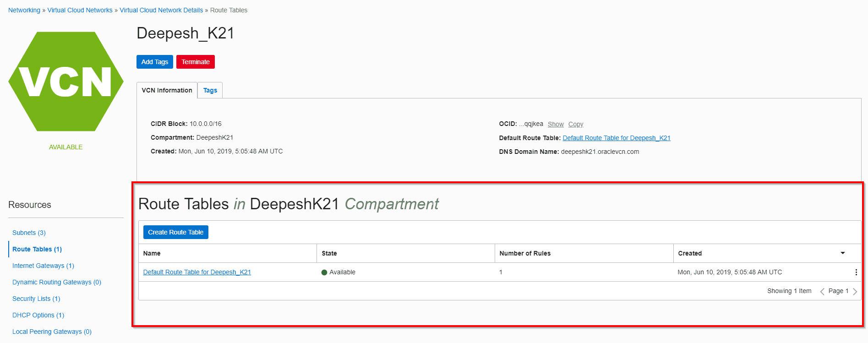Click the Page 1 indicator
868x343 pixels.
tap(838, 291)
